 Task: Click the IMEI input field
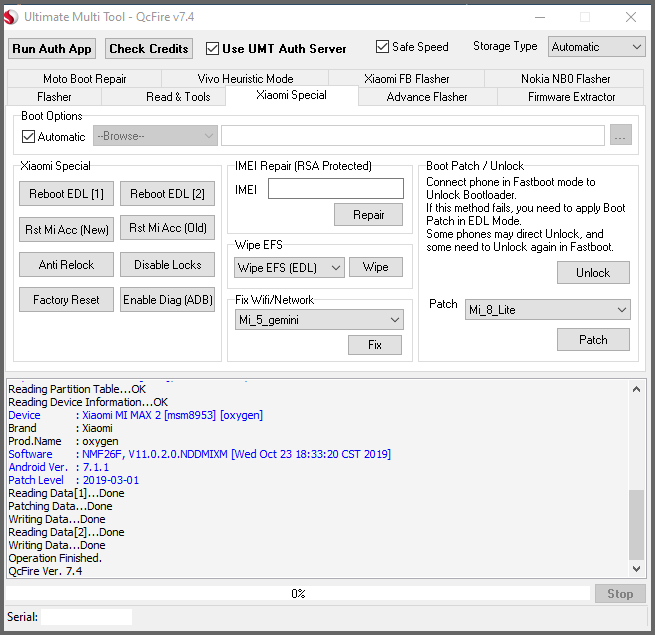click(x=336, y=188)
